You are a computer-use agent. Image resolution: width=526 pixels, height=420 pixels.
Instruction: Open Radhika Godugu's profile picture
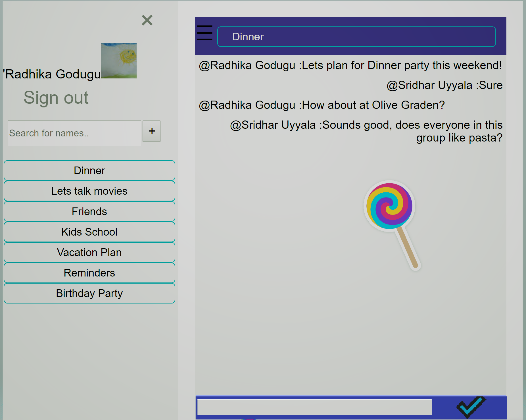[119, 61]
